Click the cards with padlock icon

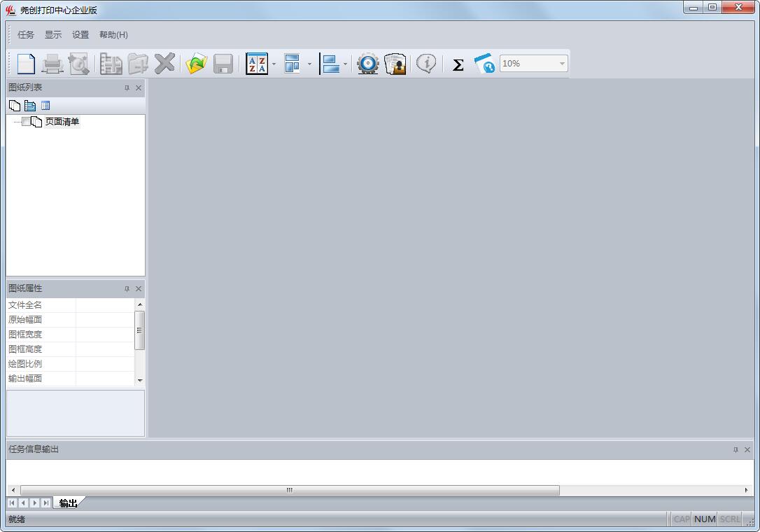395,64
